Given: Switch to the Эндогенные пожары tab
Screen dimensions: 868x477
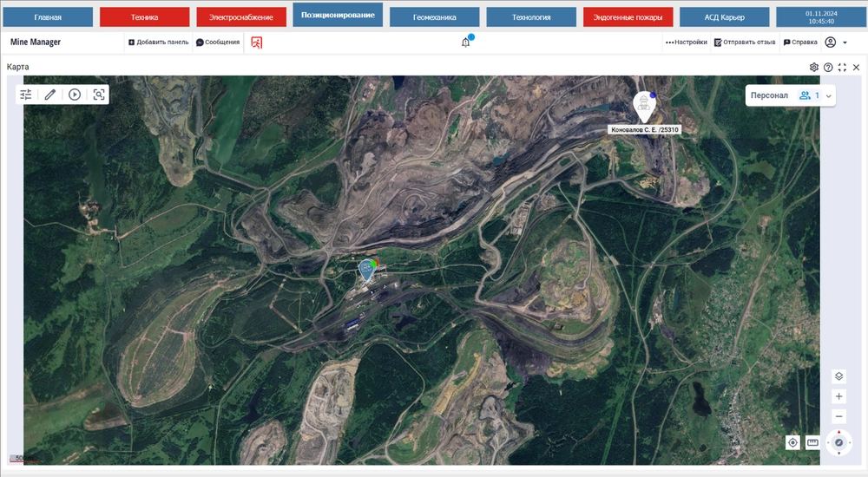Looking at the screenshot, I should pyautogui.click(x=628, y=17).
